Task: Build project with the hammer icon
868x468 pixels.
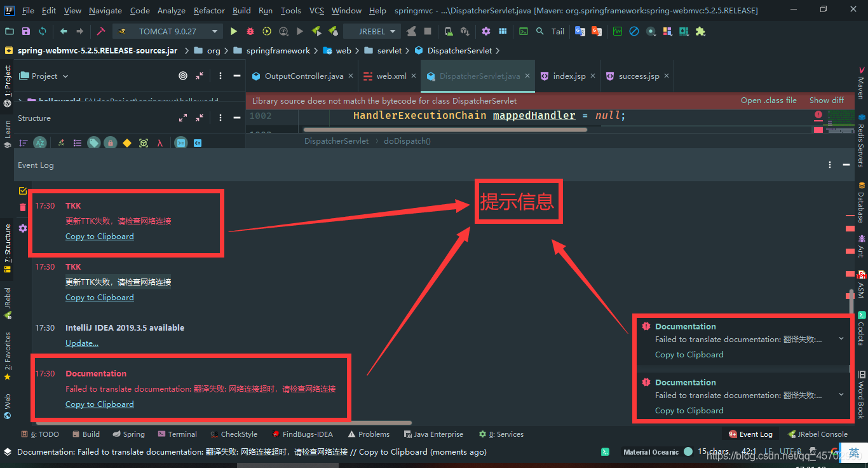Action: click(x=100, y=31)
